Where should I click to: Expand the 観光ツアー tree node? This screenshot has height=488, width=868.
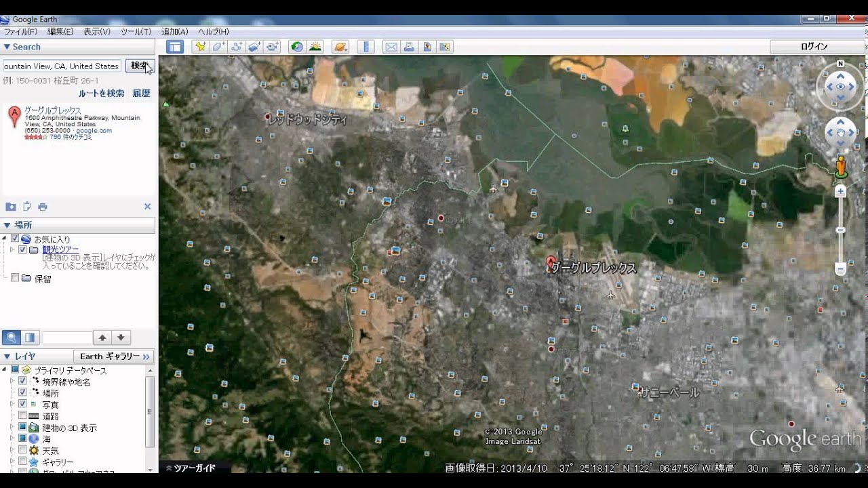(x=12, y=249)
